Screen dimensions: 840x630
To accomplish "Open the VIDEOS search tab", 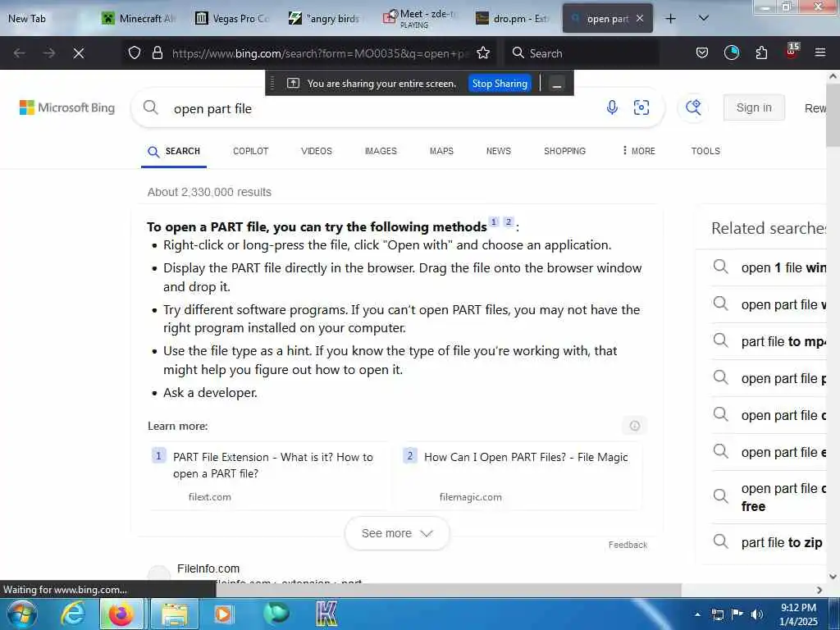I will (316, 151).
